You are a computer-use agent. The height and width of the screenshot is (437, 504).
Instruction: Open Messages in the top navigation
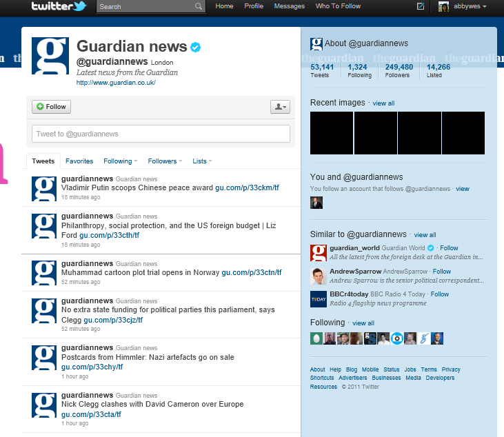(290, 6)
